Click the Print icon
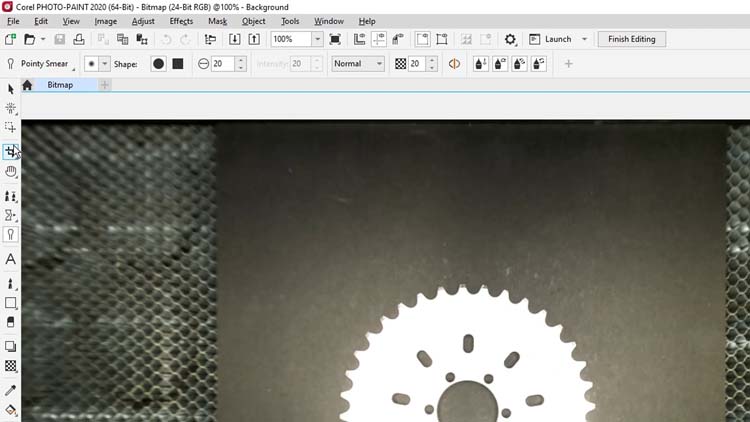This screenshot has width=750, height=422. (x=79, y=39)
